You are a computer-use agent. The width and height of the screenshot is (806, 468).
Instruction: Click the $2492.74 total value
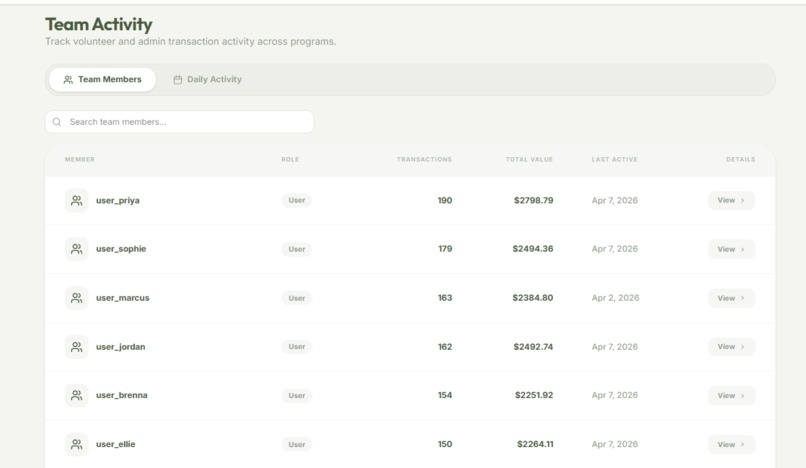point(533,347)
